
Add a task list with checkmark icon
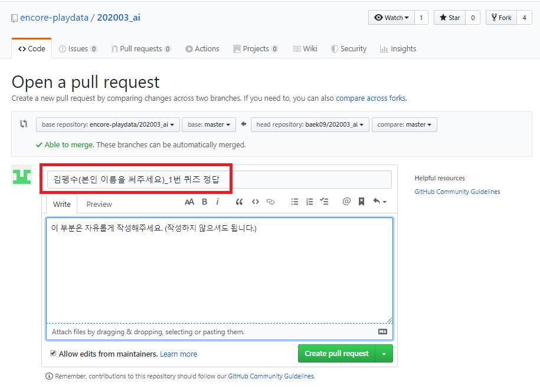point(324,202)
